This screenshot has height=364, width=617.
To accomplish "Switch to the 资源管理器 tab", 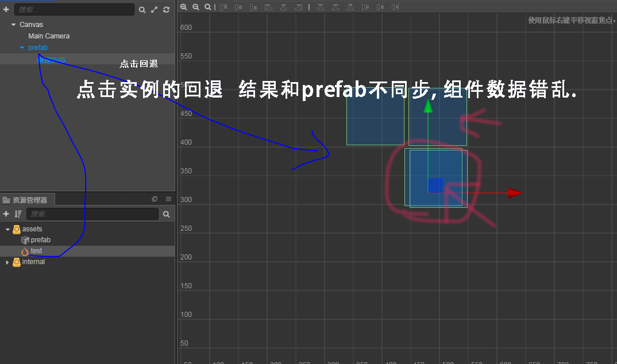I will (x=27, y=200).
